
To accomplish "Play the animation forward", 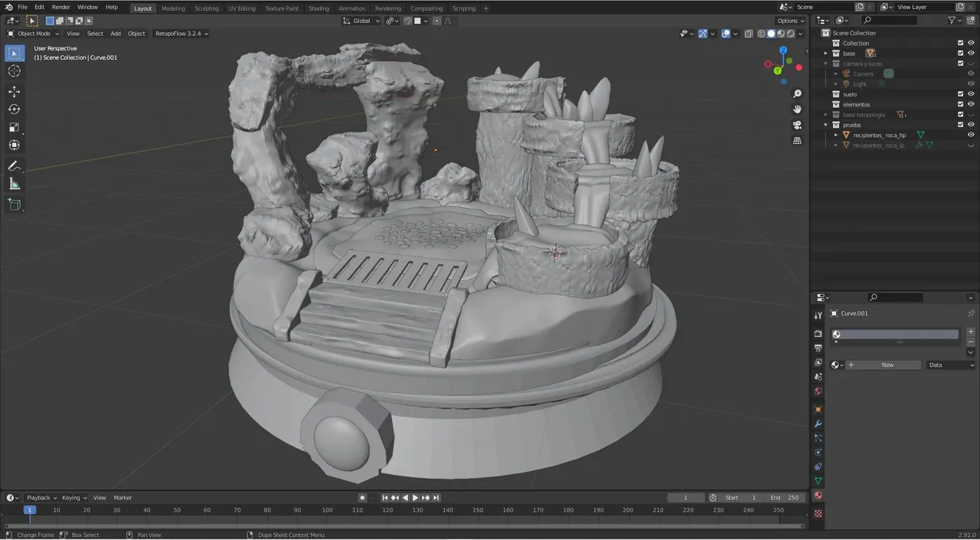I will tap(416, 498).
